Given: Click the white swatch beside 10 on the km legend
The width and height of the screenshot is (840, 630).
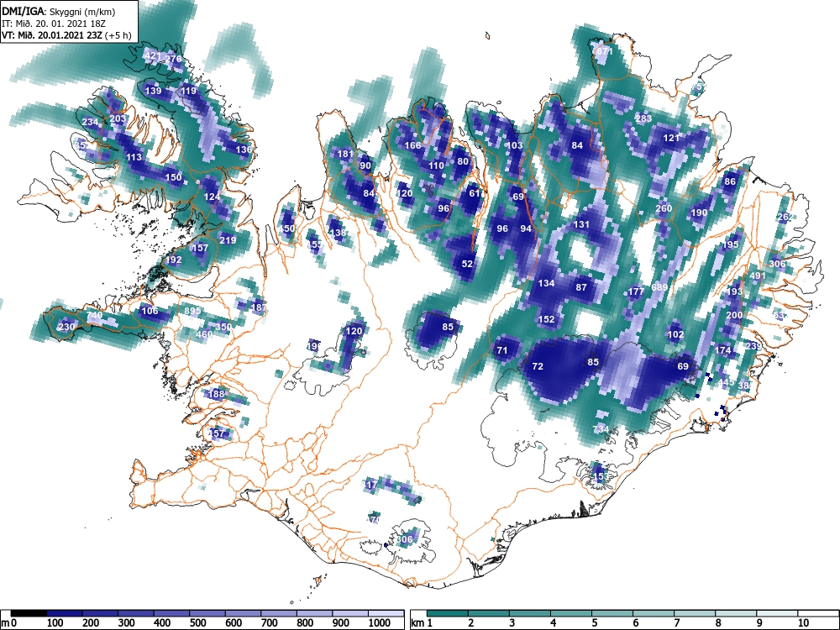Looking at the screenshot, I should (818, 614).
